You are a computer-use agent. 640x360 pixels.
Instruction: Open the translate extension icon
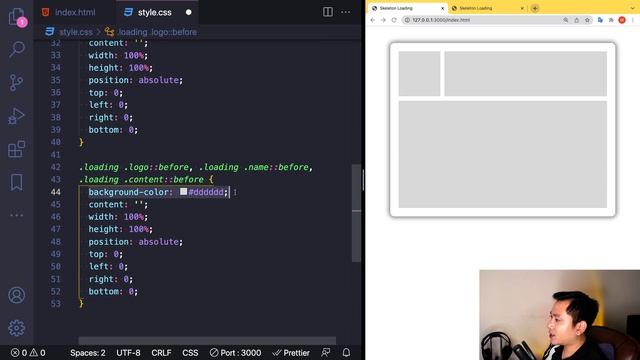click(600, 20)
